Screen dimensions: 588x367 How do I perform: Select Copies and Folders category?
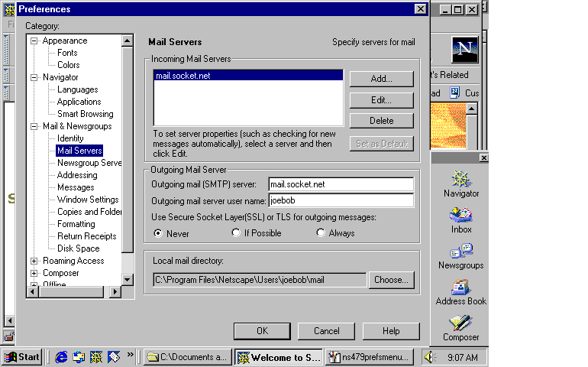[x=89, y=212]
